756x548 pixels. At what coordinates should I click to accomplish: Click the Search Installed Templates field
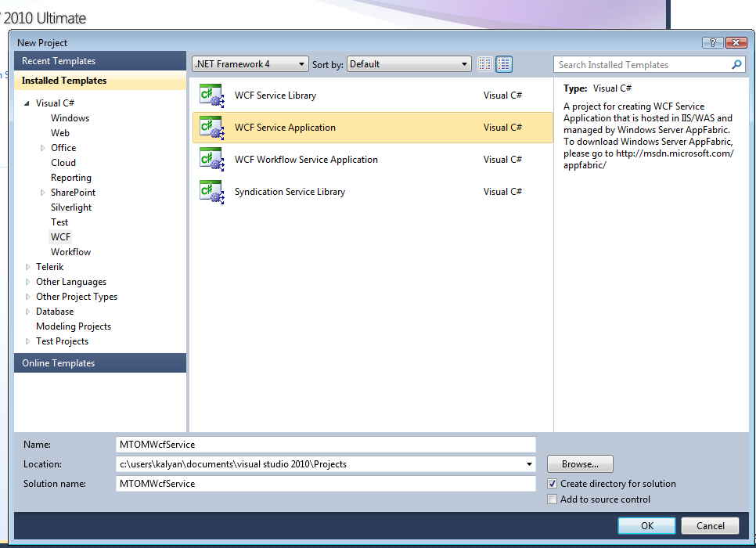click(x=643, y=65)
